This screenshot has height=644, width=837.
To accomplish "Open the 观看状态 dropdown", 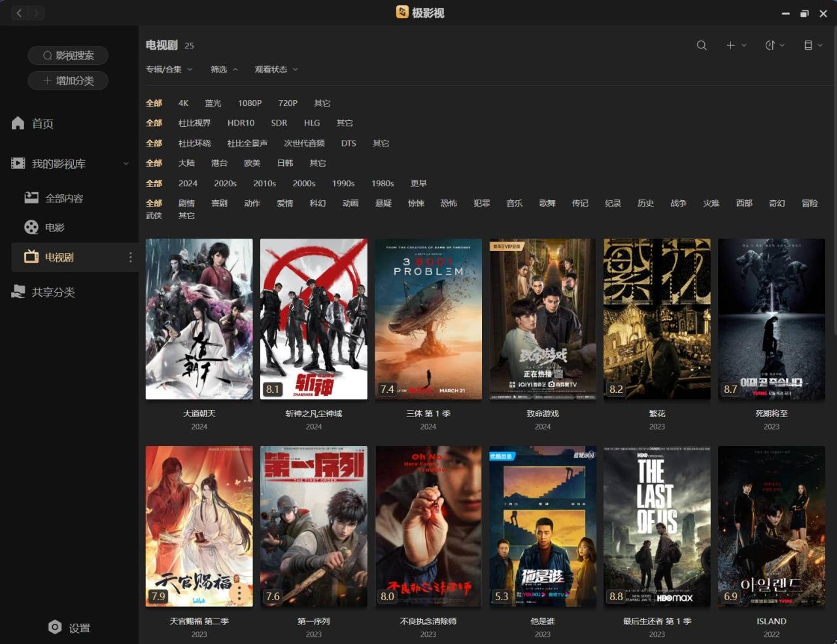I will 276,69.
